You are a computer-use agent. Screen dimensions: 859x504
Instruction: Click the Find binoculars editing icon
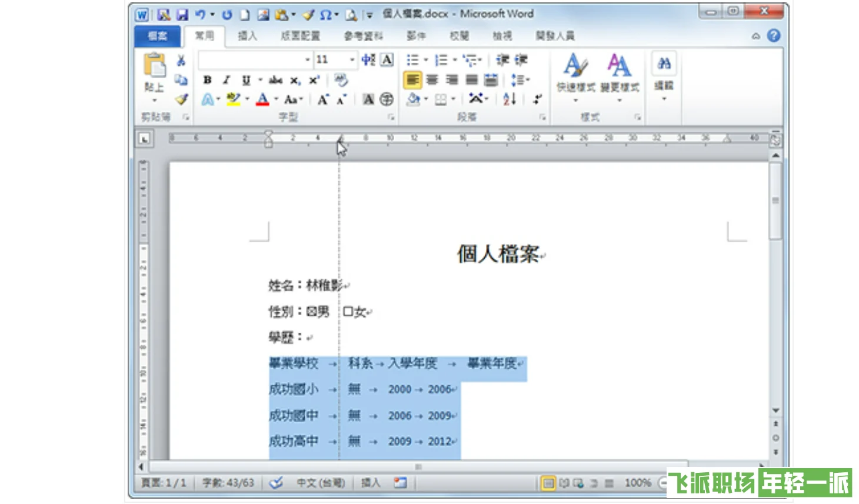664,64
